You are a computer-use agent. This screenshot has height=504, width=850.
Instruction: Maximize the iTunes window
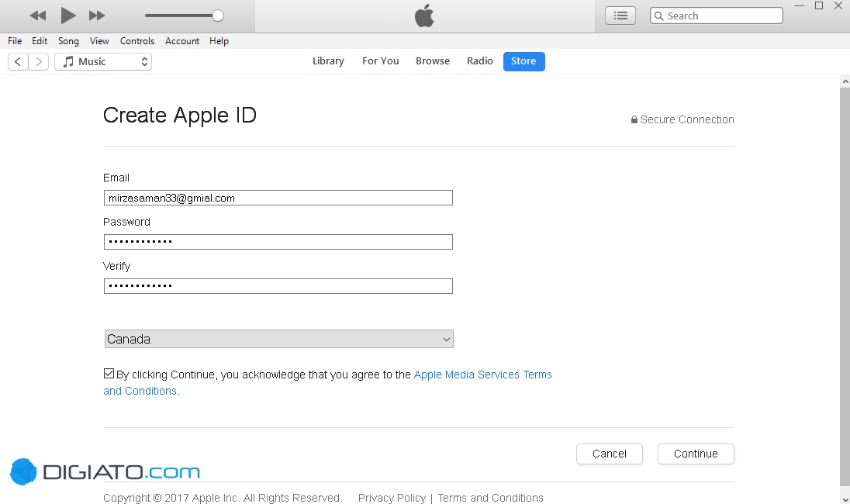coord(819,6)
